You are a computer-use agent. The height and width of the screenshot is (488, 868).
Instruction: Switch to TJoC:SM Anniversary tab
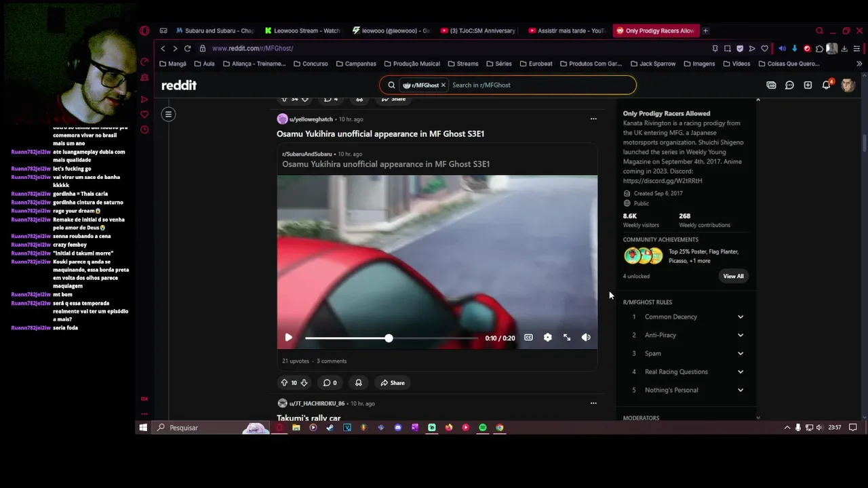pos(478,30)
